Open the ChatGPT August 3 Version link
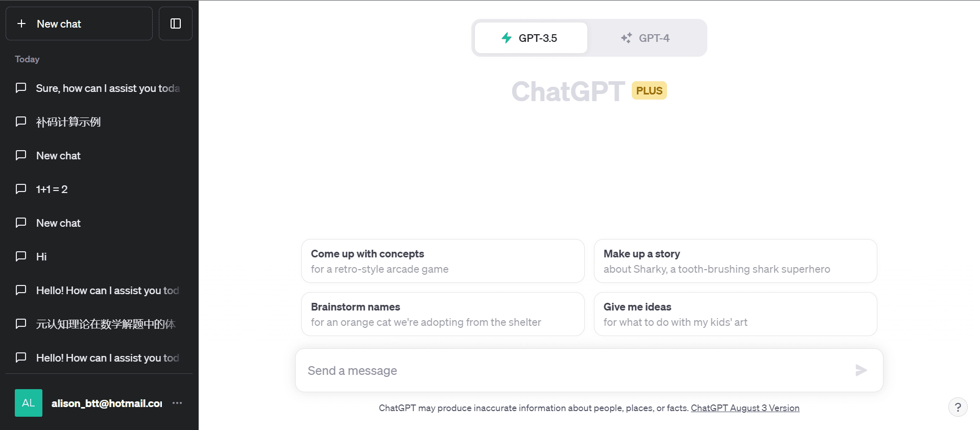Viewport: 980px width, 430px height. point(745,408)
